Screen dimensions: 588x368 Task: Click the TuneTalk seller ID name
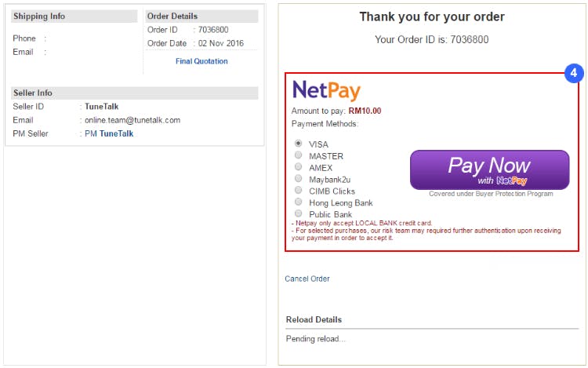(x=102, y=107)
